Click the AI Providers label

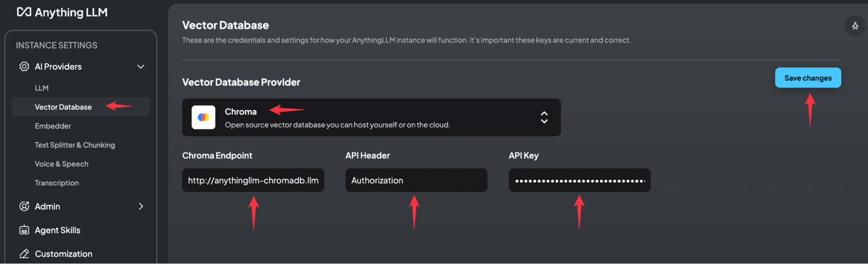[58, 67]
